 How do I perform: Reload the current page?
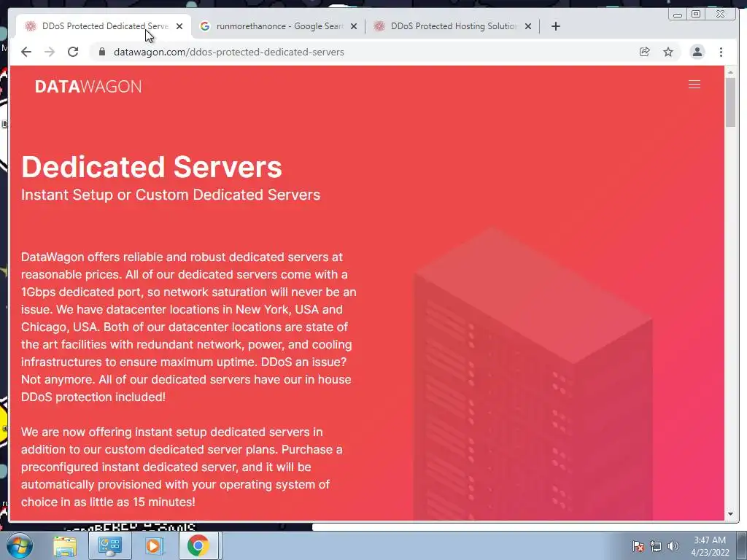(73, 52)
